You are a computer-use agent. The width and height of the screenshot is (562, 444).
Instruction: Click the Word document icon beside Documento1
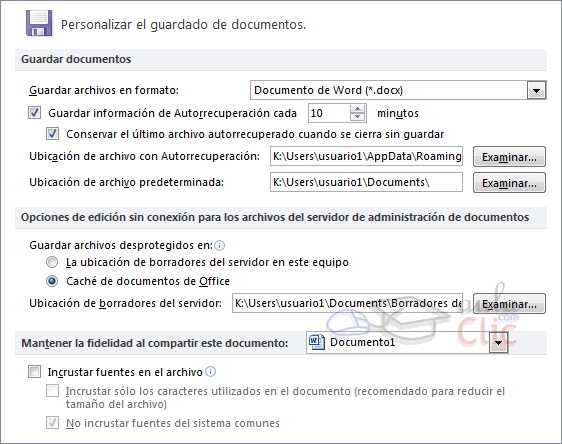pyautogui.click(x=316, y=342)
